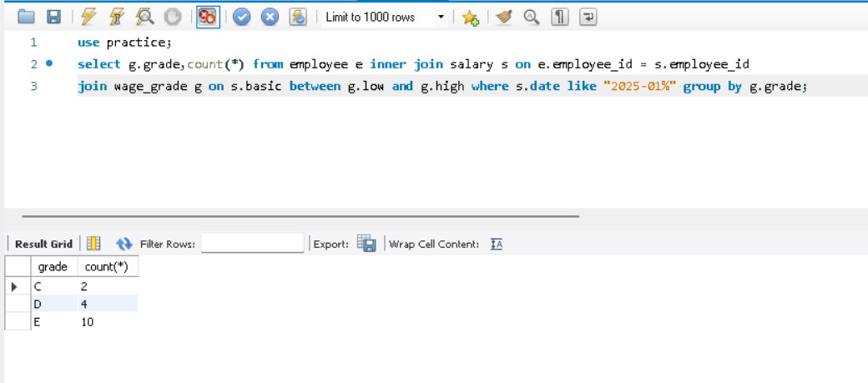Run Explain plan magnifier icon
The width and height of the screenshot is (868, 383).
(x=144, y=18)
